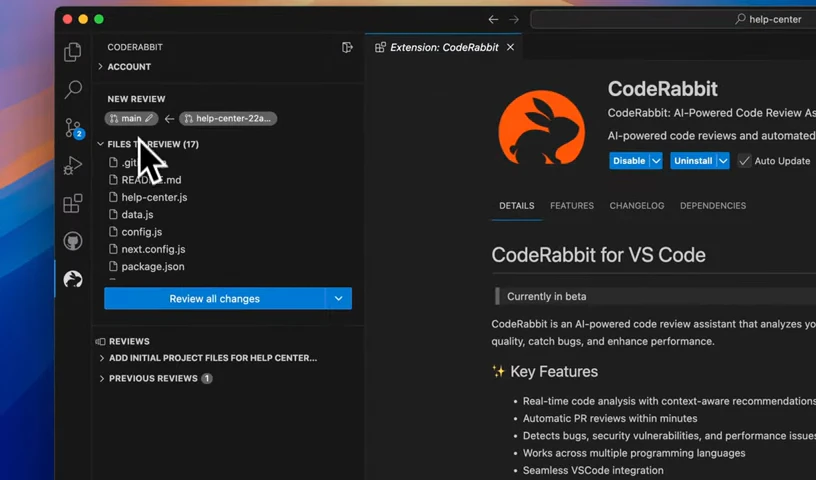Click the Key Features heading

coord(554,372)
